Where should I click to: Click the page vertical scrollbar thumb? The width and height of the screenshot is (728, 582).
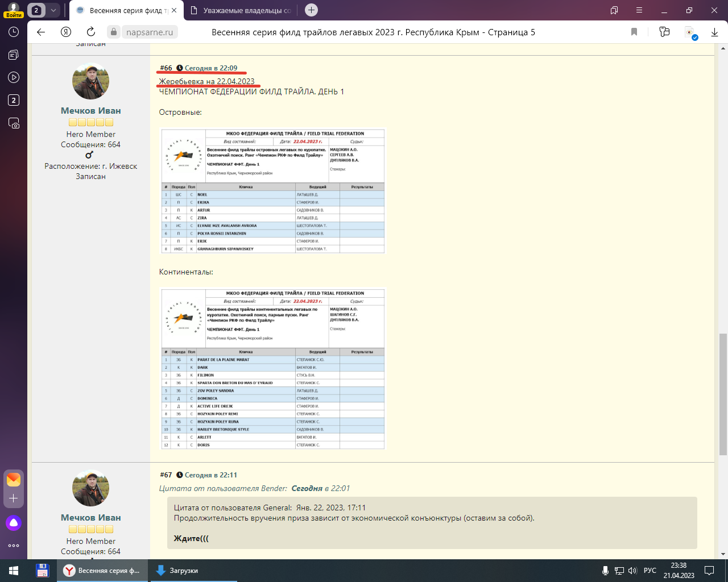coord(723,394)
